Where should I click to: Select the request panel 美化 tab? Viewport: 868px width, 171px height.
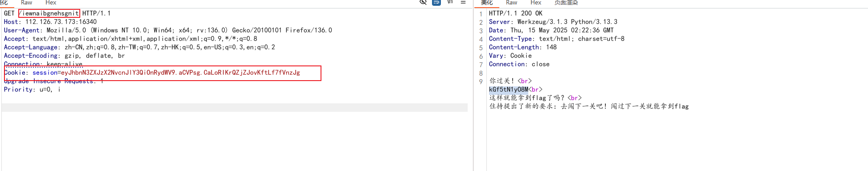(4, 3)
